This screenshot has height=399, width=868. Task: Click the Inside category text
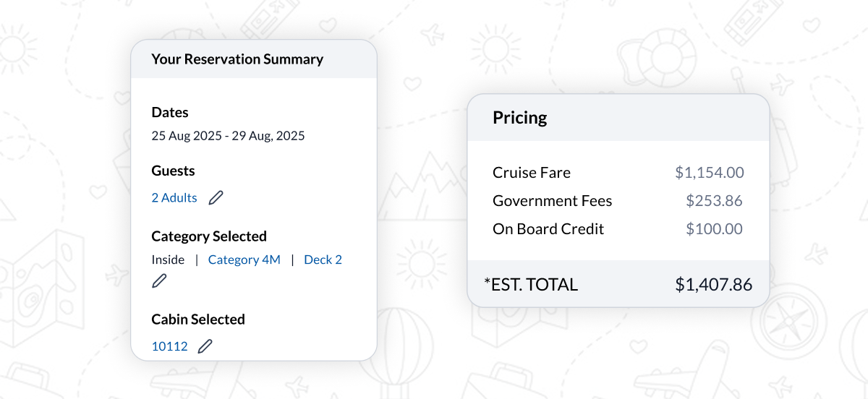[168, 259]
